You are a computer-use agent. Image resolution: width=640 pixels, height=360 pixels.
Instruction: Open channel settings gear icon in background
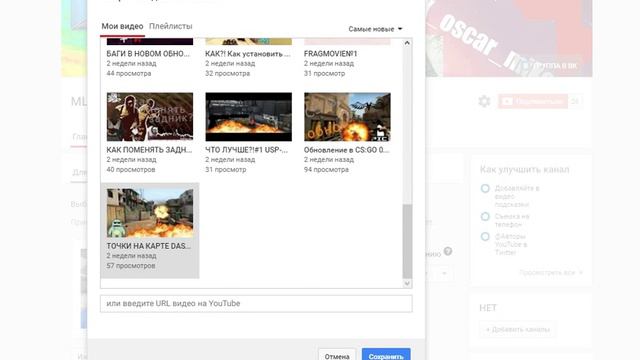tap(484, 101)
